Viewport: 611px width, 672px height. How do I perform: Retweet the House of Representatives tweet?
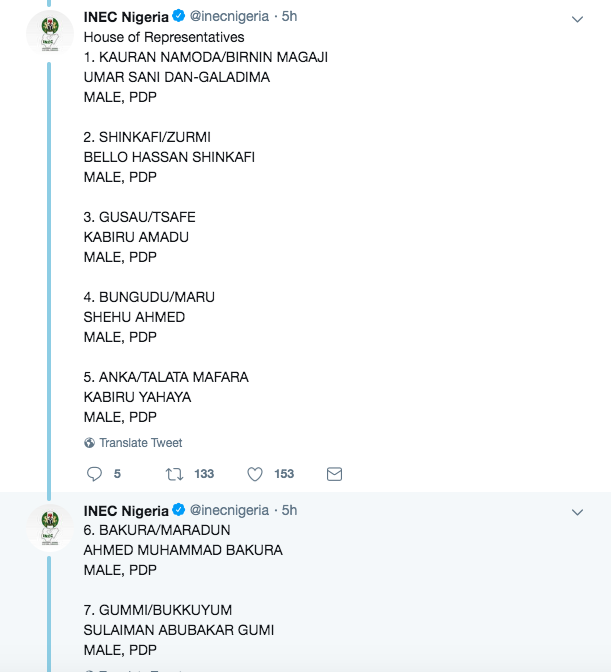pyautogui.click(x=174, y=474)
